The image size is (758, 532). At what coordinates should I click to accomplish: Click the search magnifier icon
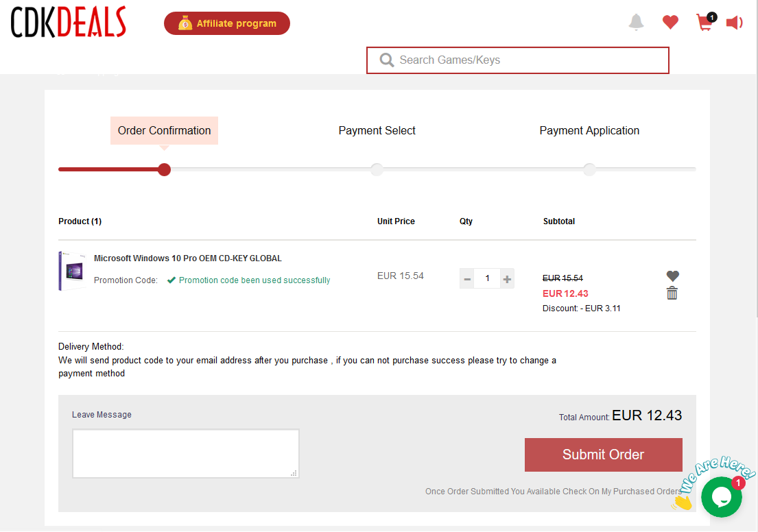click(387, 60)
